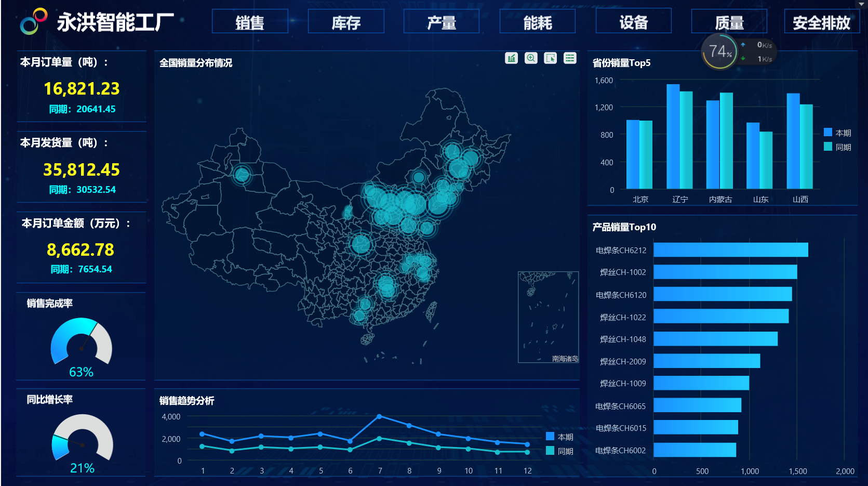Go to the 设备 tab
The image size is (868, 486).
tap(633, 22)
